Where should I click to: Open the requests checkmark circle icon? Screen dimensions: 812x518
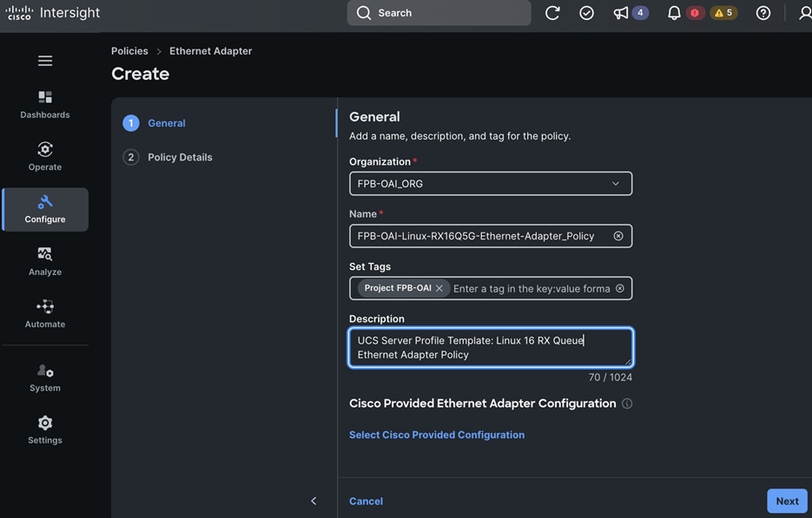tap(586, 13)
